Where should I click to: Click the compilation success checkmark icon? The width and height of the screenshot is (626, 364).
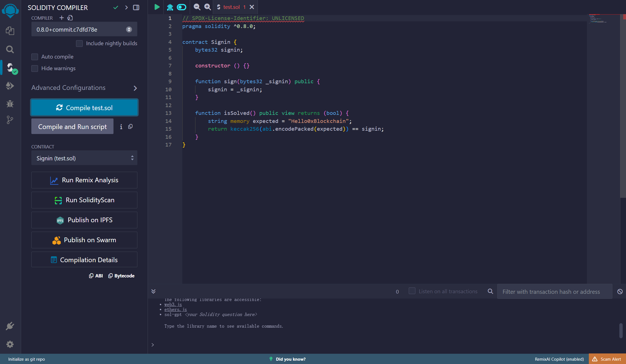pos(116,7)
